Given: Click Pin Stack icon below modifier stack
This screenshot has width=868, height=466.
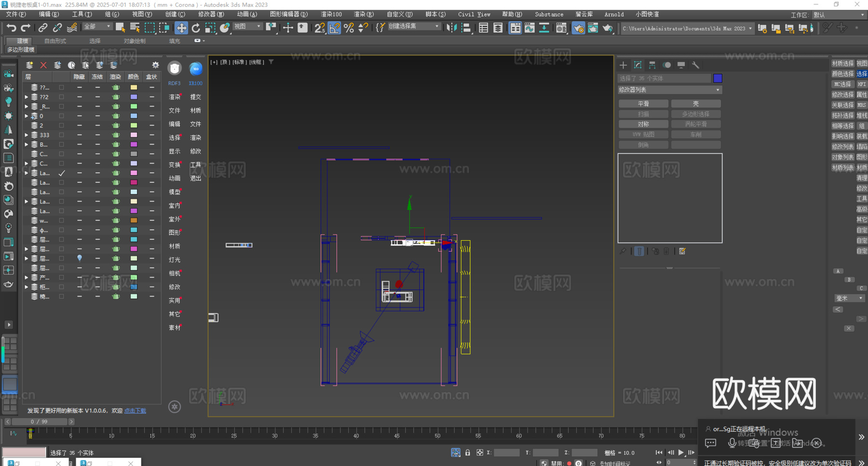Looking at the screenshot, I should pyautogui.click(x=623, y=251).
